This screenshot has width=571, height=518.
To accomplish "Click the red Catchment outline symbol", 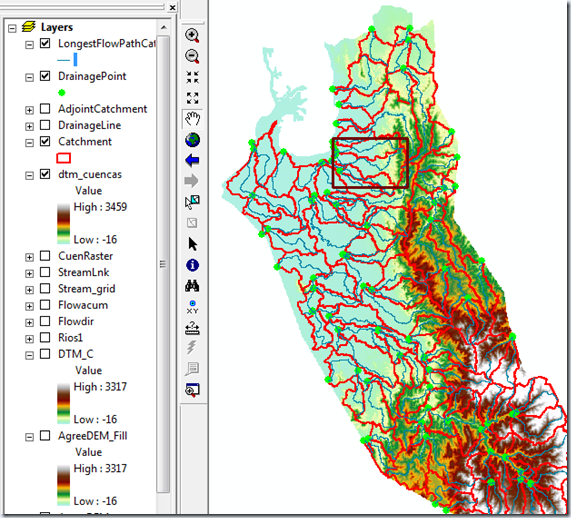I will click(x=64, y=158).
